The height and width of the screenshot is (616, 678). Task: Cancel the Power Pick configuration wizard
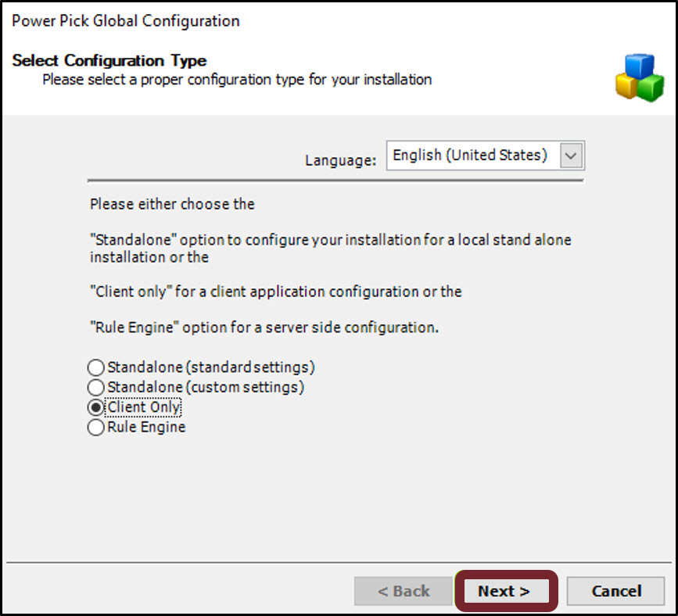tap(615, 591)
